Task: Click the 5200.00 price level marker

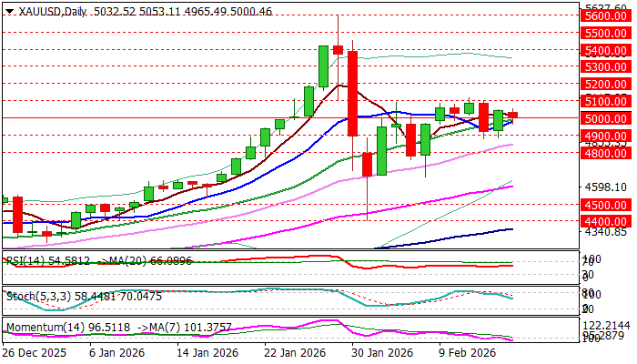Action: (x=608, y=84)
